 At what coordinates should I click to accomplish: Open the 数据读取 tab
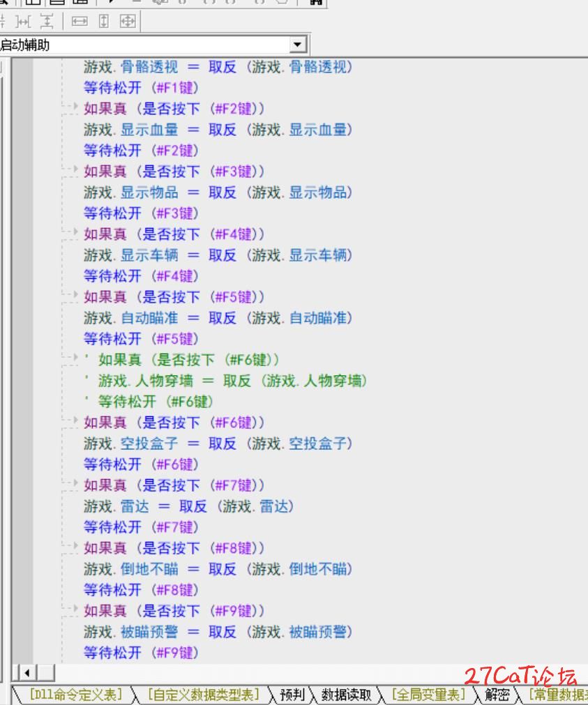tap(346, 695)
